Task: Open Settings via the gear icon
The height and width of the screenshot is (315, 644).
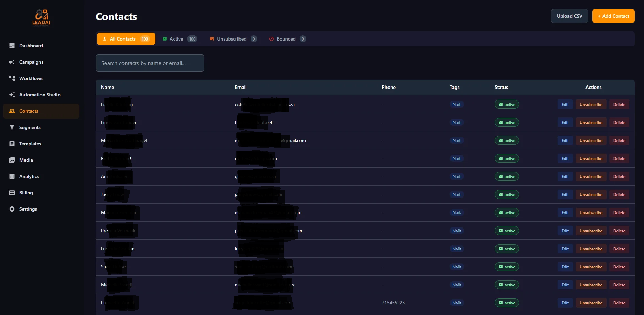Action: [11, 209]
